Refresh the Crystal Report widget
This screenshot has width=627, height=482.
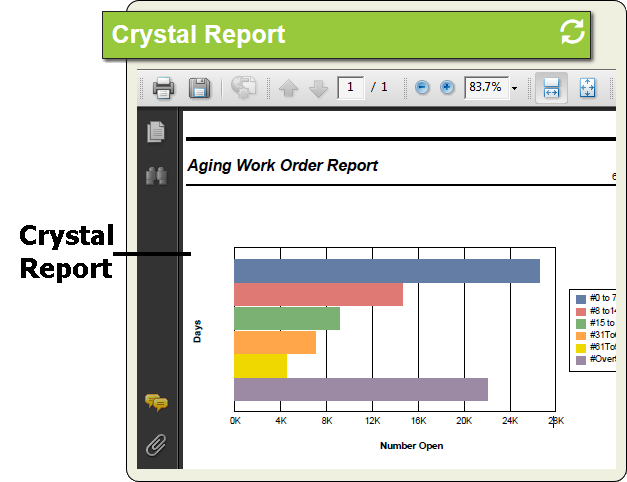(572, 32)
